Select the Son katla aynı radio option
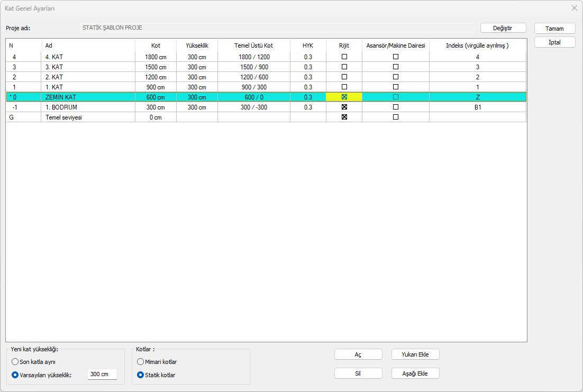Screen dimensions: 583x392 pyautogui.click(x=15, y=362)
